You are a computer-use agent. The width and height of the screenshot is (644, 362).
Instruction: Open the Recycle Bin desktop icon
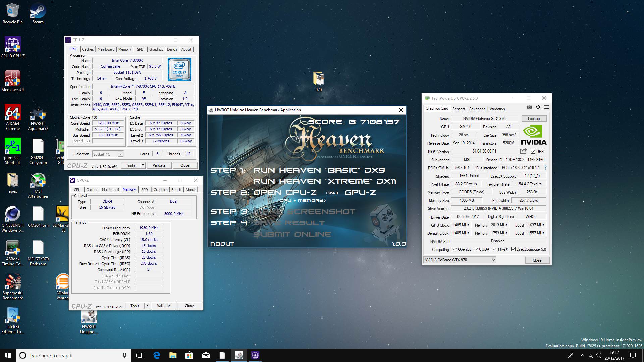(13, 13)
